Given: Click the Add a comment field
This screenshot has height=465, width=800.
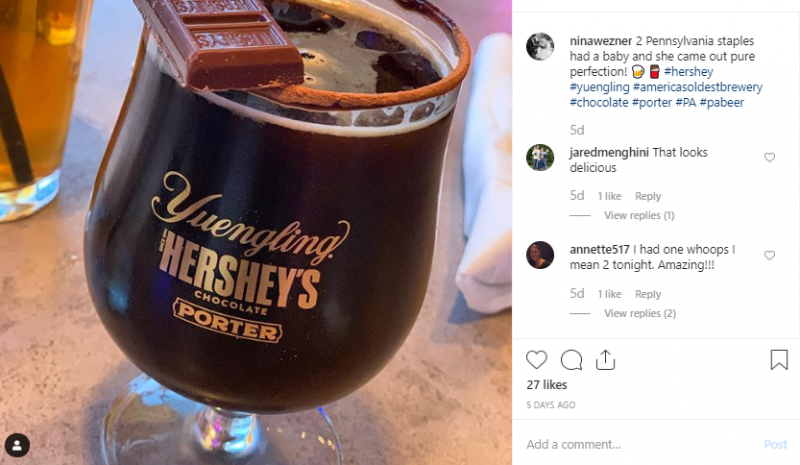Looking at the screenshot, I should tap(640, 444).
